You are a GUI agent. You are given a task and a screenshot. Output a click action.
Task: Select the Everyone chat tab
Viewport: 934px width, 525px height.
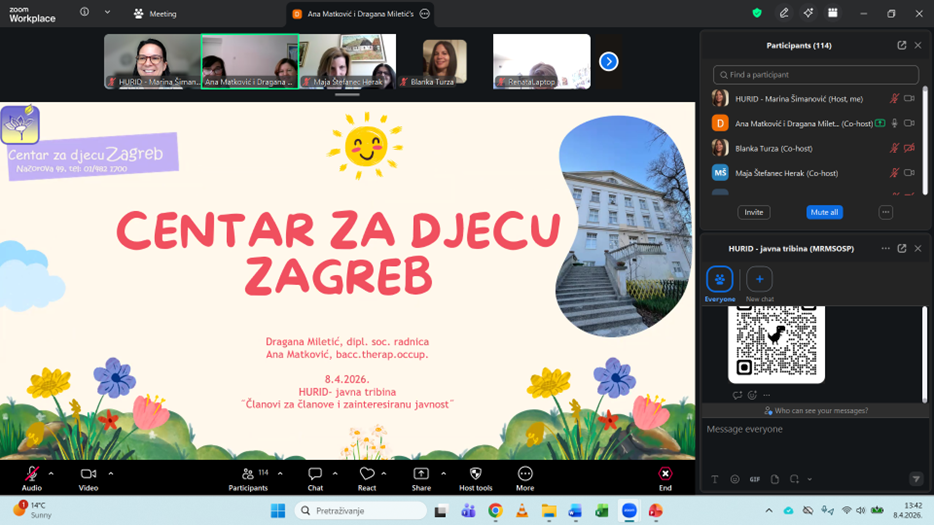tap(719, 280)
